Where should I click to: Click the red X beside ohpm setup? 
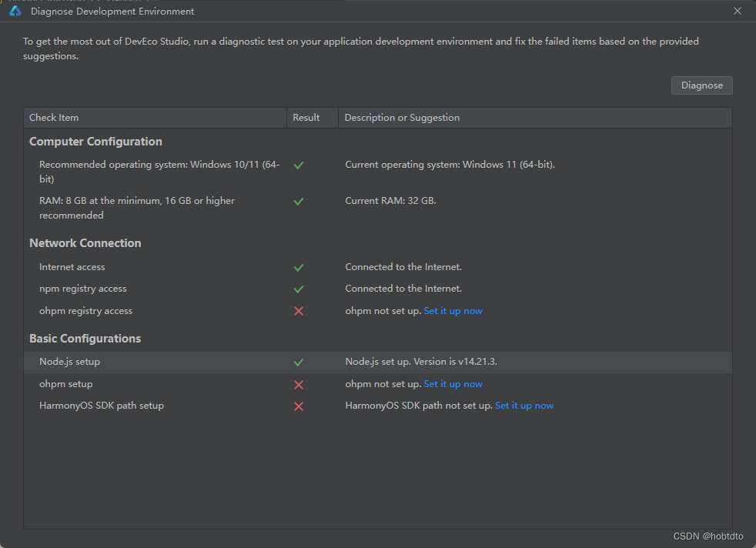coord(299,385)
